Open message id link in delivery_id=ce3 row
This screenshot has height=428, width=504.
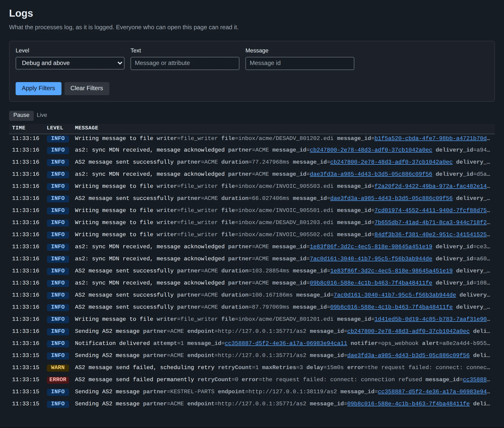point(371,247)
